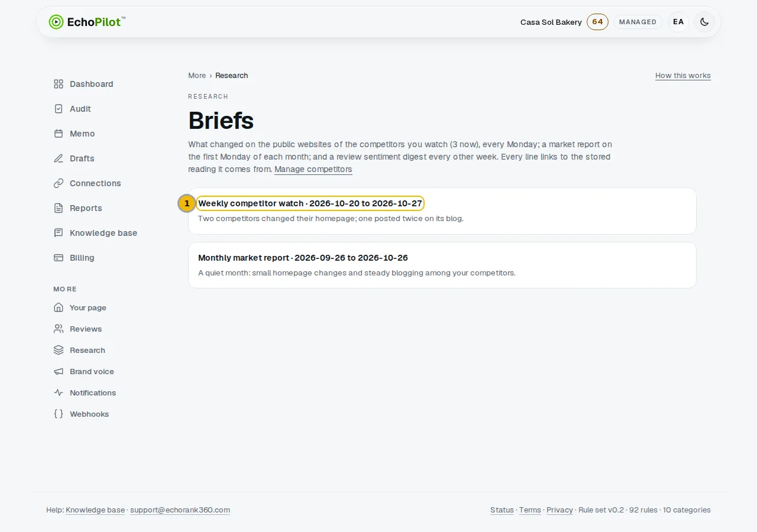Click the Casa Sol Bakery account name
The image size is (757, 532).
pos(551,22)
